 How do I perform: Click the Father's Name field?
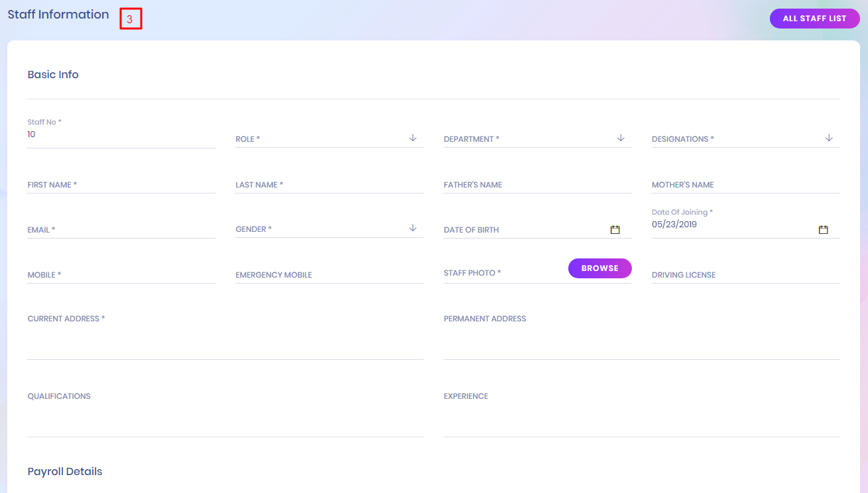pos(537,185)
